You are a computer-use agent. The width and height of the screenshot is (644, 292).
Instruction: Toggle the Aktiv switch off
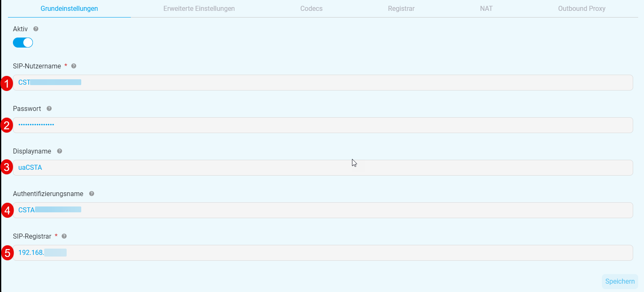click(23, 43)
